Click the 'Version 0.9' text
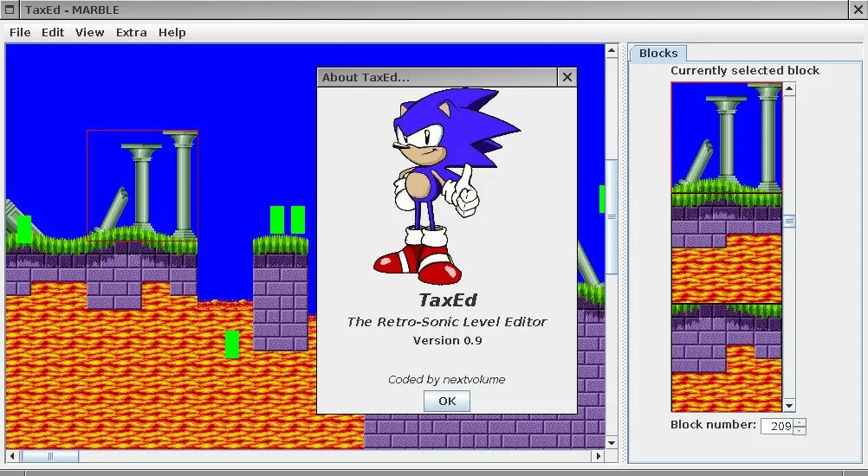The image size is (868, 476). (447, 340)
